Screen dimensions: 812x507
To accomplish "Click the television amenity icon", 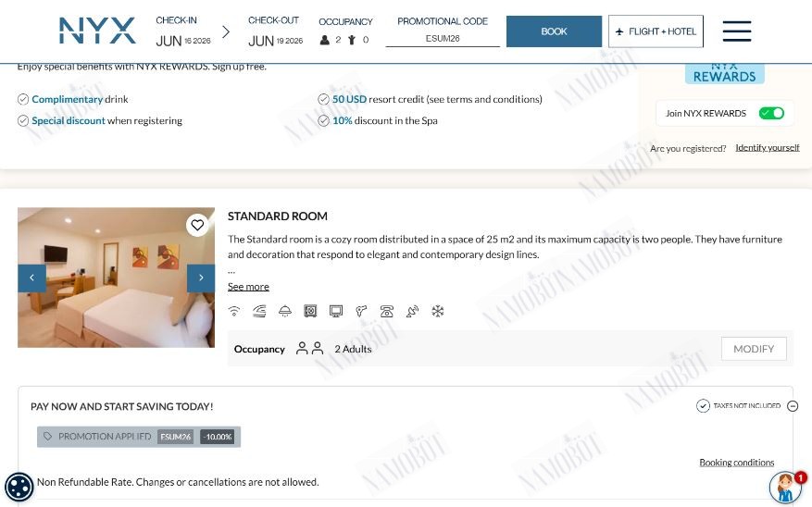I will pyautogui.click(x=336, y=311).
